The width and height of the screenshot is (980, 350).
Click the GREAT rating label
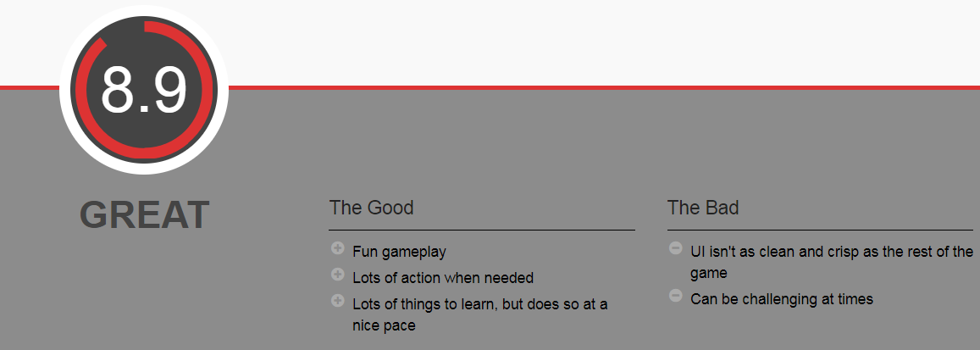coord(144,215)
